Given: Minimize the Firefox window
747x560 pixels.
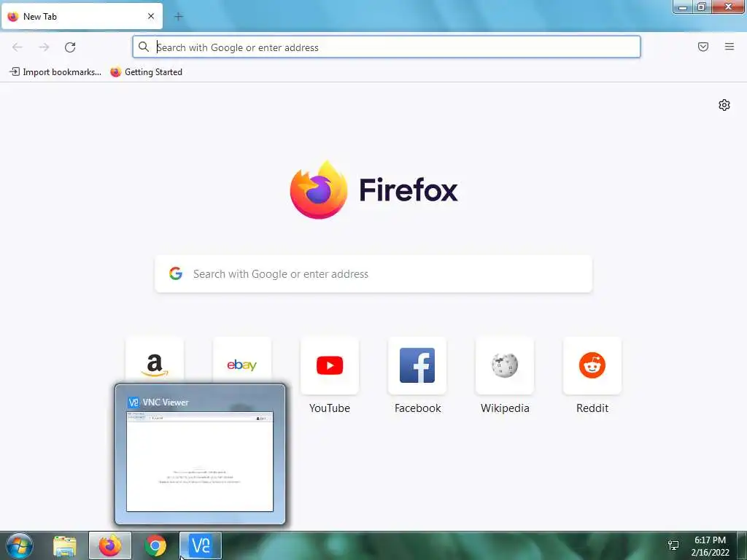Looking at the screenshot, I should click(x=683, y=7).
